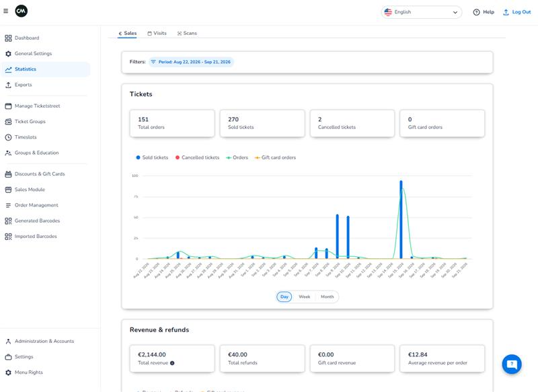Viewport: 538px width, 392px height.
Task: Click the €40.00 Total refunds card
Action: [262, 359]
